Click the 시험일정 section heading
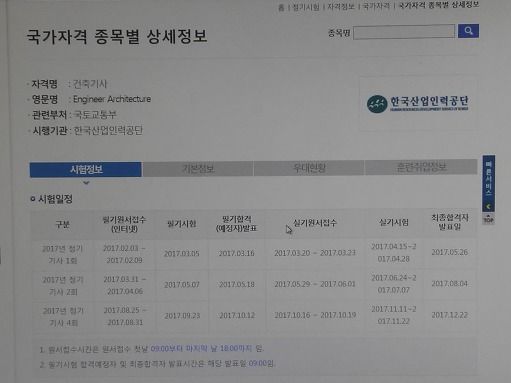This screenshot has width=511, height=383. pyautogui.click(x=55, y=199)
